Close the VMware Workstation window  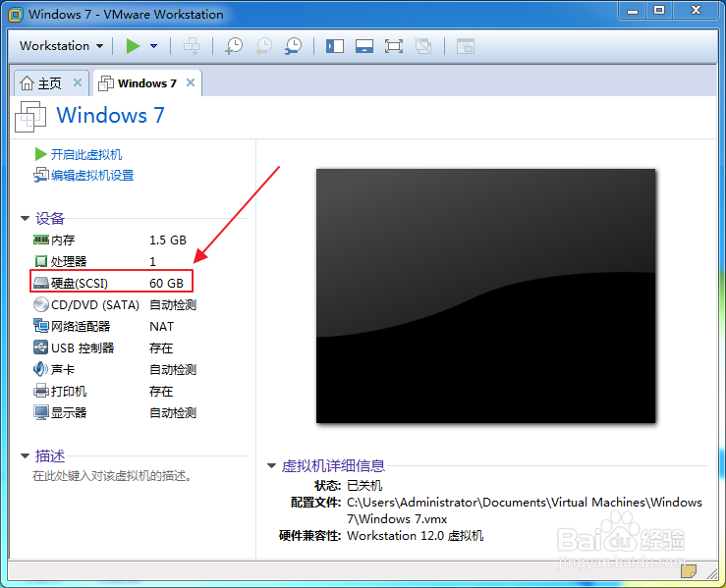click(x=696, y=11)
